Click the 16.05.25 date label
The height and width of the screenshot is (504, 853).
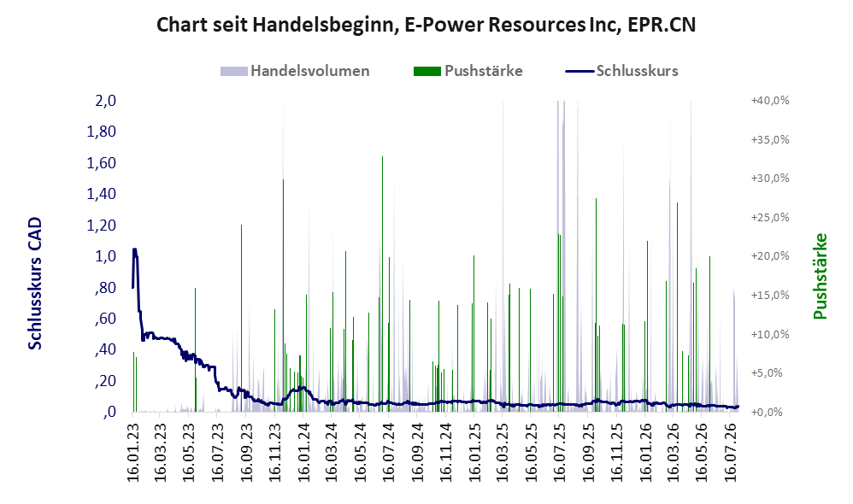pos(531,453)
